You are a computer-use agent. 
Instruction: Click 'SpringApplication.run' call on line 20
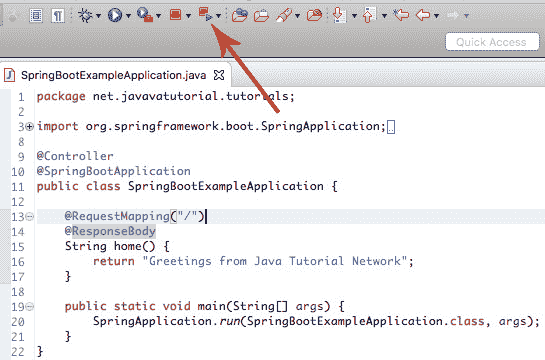[x=166, y=321]
